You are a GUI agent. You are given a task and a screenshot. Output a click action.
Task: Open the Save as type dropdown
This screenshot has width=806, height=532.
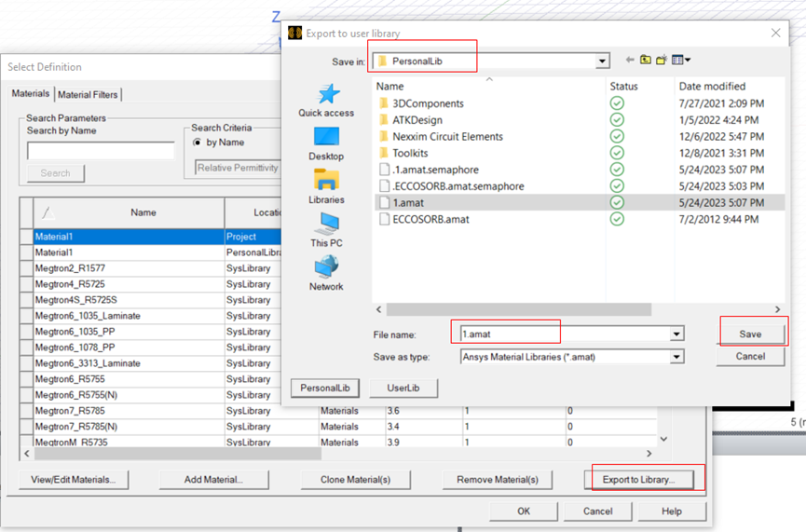tap(676, 356)
